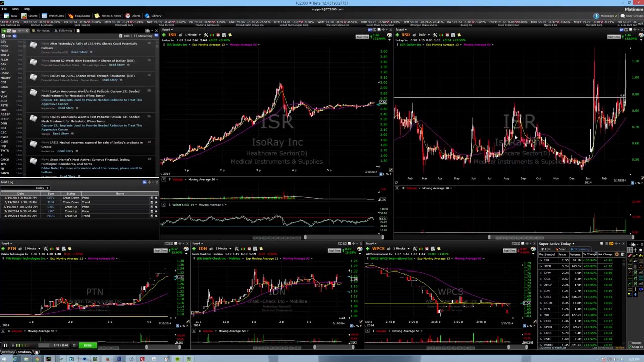Click yellow note icon on ISR 1-minute chart
The height and width of the screenshot is (362, 644).
tap(230, 35)
